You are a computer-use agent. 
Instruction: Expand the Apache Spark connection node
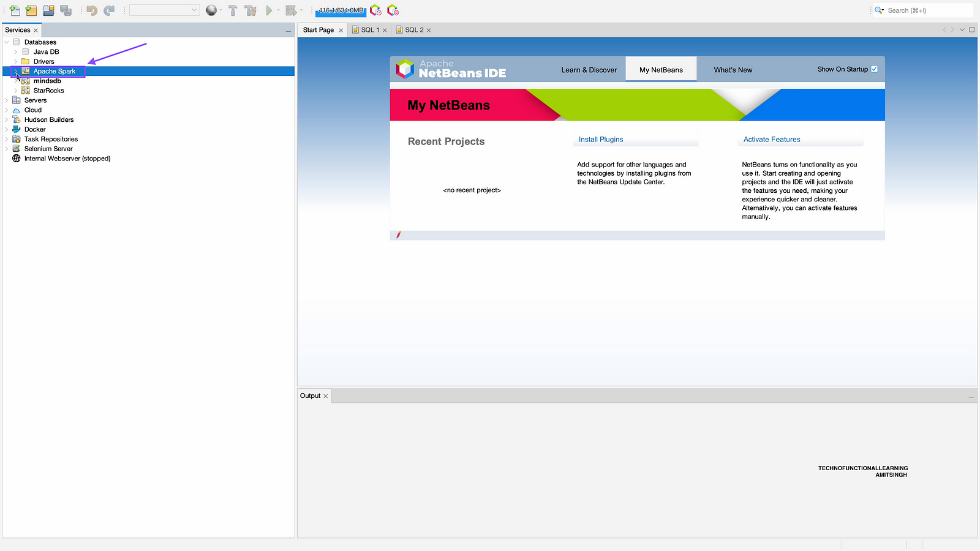click(x=16, y=72)
